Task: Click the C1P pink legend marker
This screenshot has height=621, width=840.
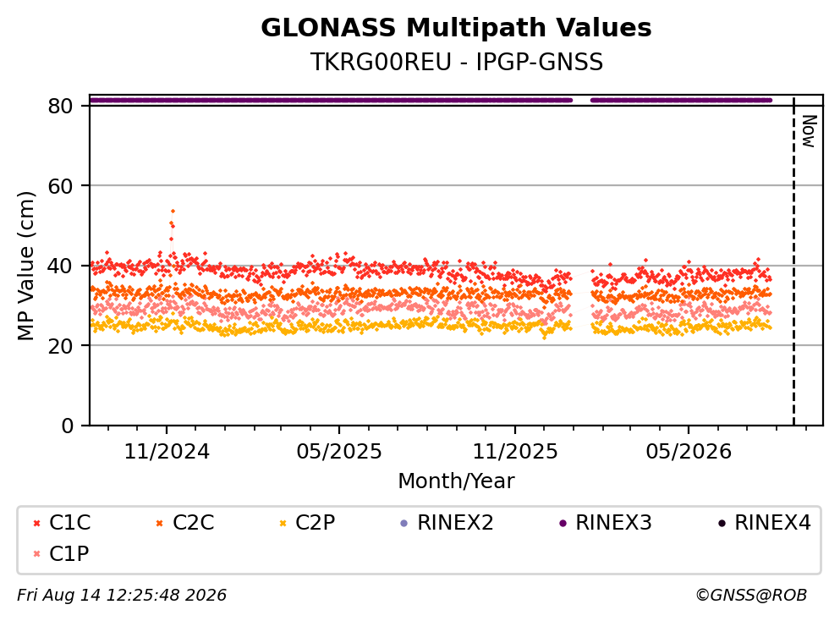Action: point(36,554)
